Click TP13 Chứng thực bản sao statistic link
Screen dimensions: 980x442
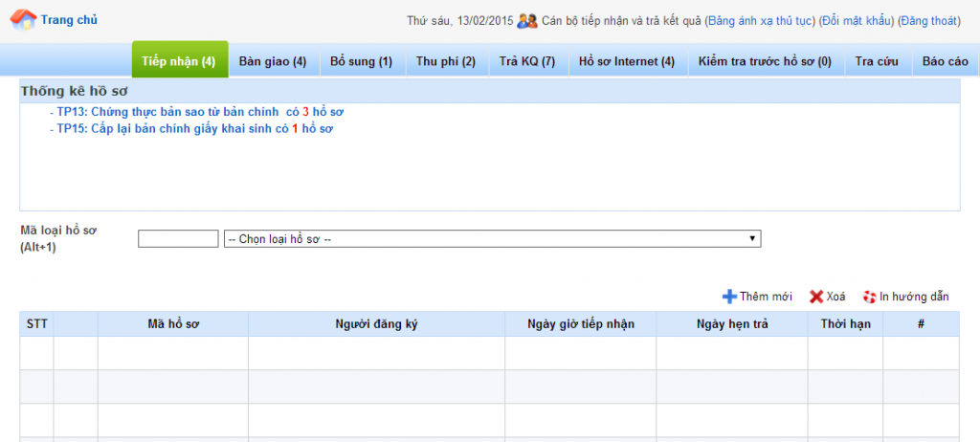click(200, 113)
